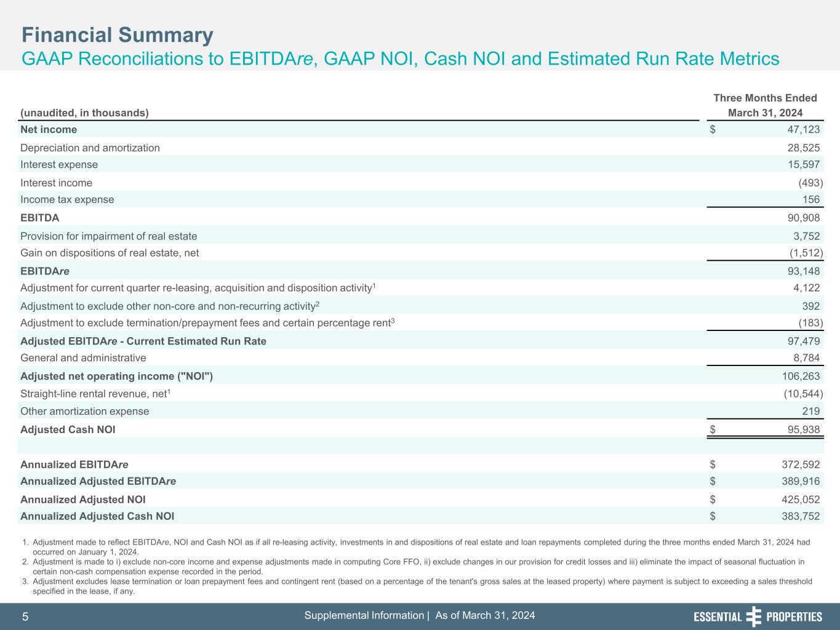Select Adjusted EBITDAre Current Estimated Run Rate label
The image size is (840, 630).
click(143, 341)
